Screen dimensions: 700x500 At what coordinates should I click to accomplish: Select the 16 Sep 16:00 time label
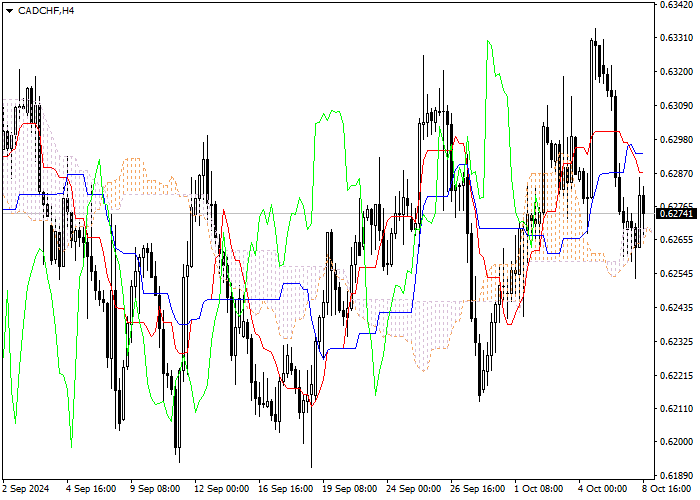[x=286, y=488]
